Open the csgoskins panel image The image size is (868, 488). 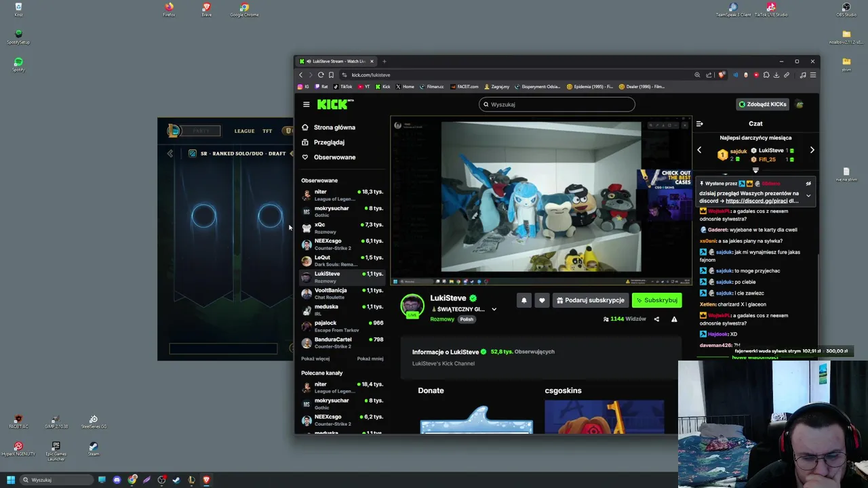[x=604, y=417]
